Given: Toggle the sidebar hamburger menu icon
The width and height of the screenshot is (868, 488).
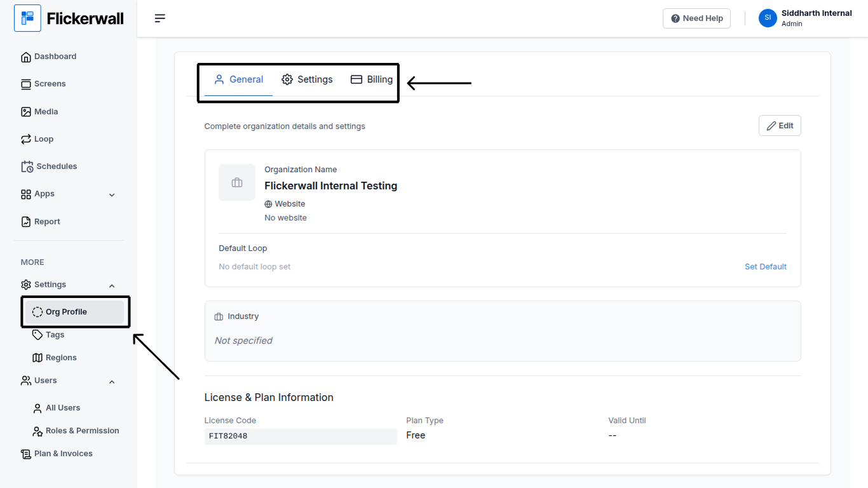Looking at the screenshot, I should (x=160, y=18).
